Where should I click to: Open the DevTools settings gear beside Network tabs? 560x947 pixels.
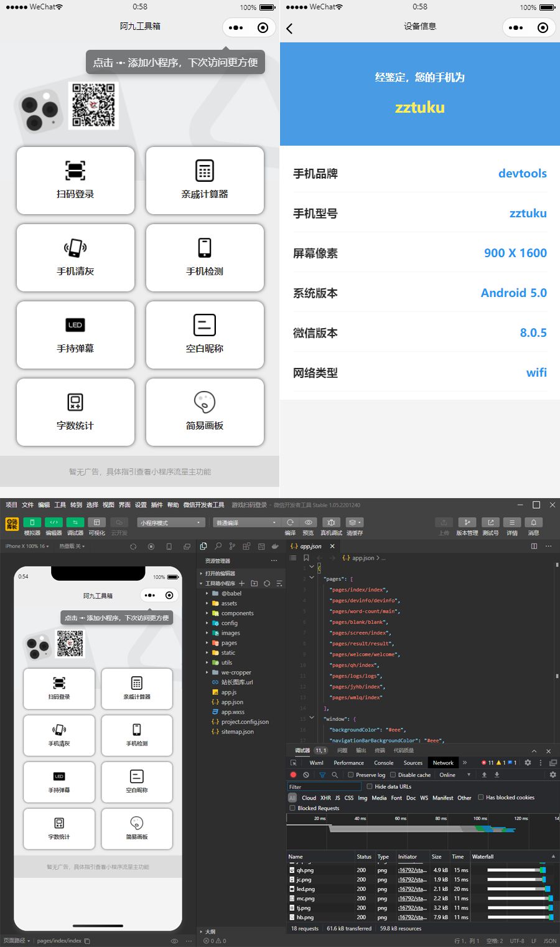[x=528, y=763]
